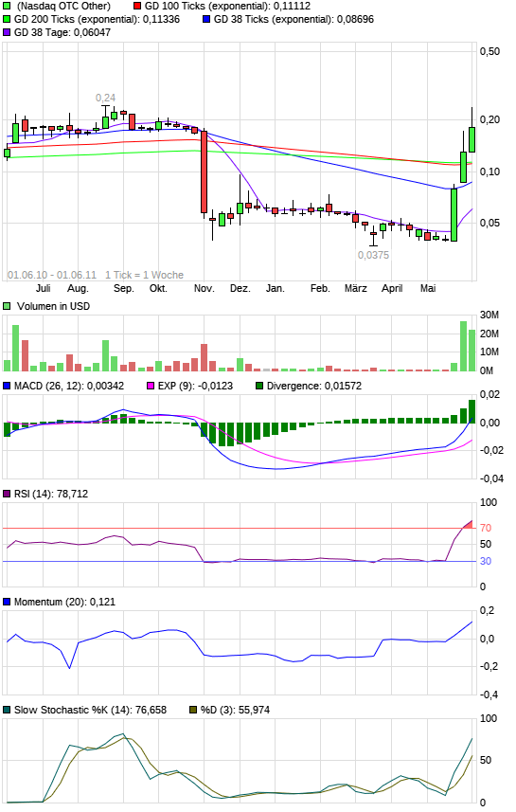The width and height of the screenshot is (516, 812).
Task: Click the blue RSI 30 level label
Action: (x=486, y=561)
